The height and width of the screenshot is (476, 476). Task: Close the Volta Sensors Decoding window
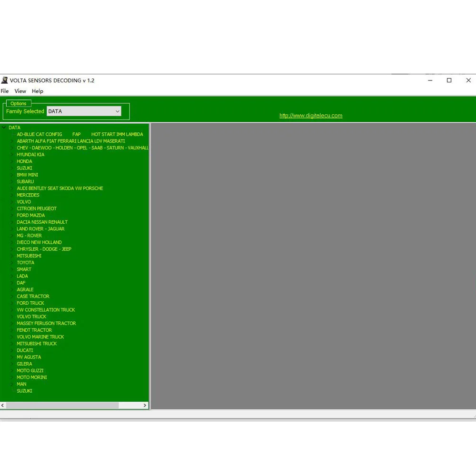[468, 80]
